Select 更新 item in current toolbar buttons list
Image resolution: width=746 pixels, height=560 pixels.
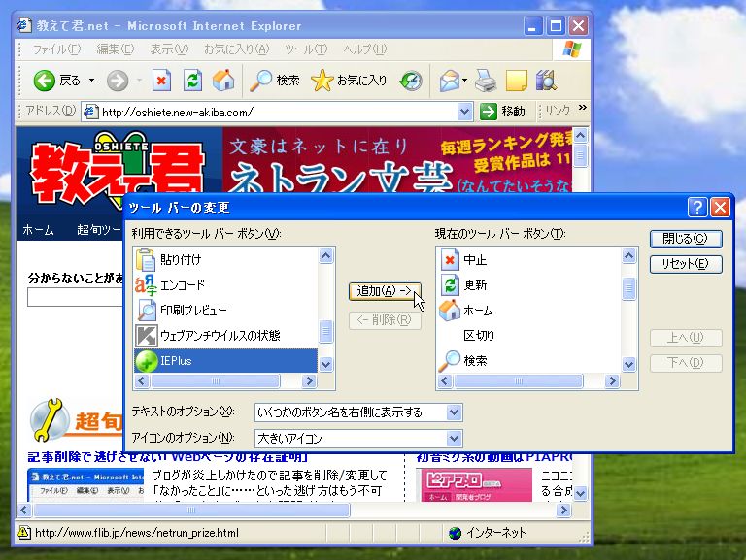529,284
